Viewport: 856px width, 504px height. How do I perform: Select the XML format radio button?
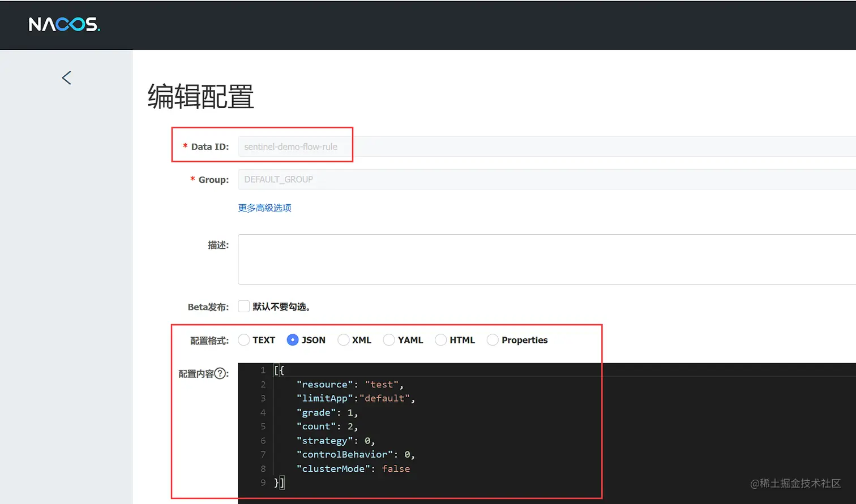343,340
